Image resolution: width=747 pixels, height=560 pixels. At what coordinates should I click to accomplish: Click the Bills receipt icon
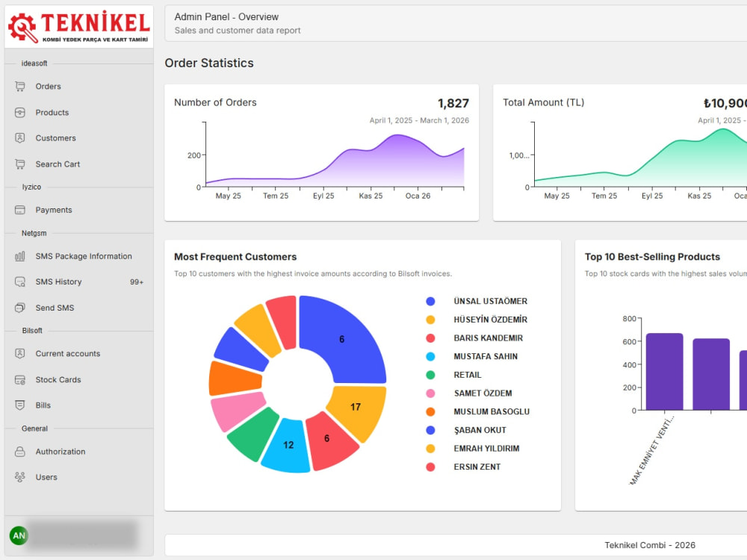[19, 405]
